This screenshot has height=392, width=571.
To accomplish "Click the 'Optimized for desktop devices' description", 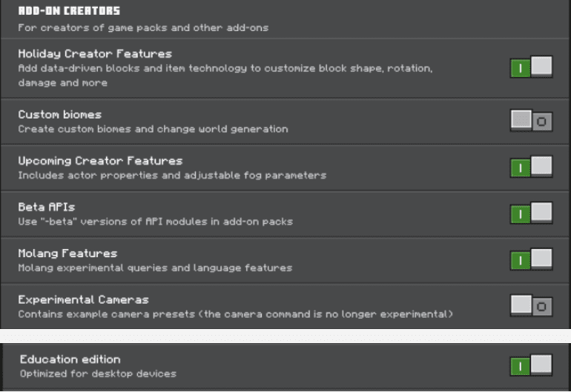I will click(99, 373).
